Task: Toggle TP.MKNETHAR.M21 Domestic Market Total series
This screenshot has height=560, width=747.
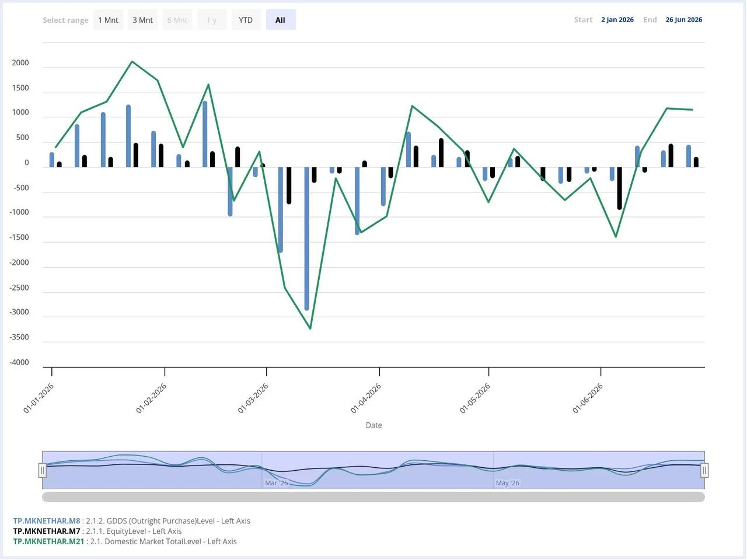Action: pos(125,541)
